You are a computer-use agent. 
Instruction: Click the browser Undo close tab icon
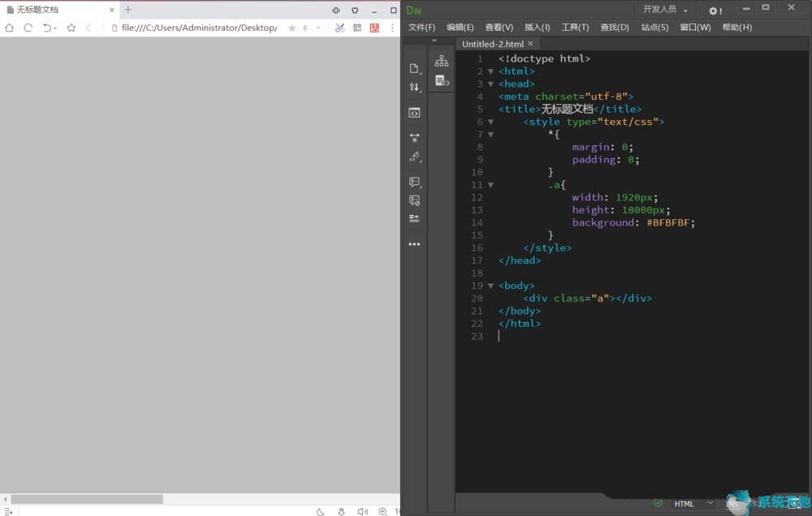pos(46,28)
